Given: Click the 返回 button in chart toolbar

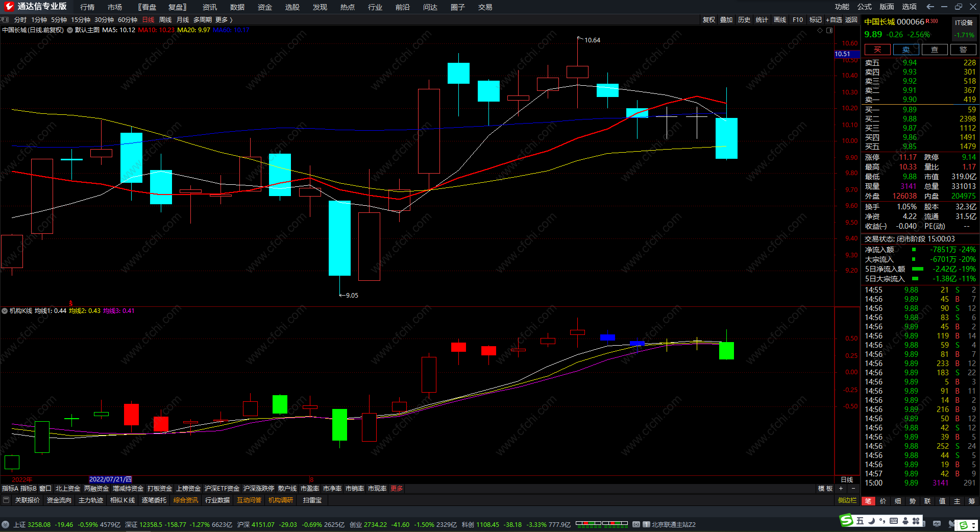Looking at the screenshot, I should coord(851,19).
